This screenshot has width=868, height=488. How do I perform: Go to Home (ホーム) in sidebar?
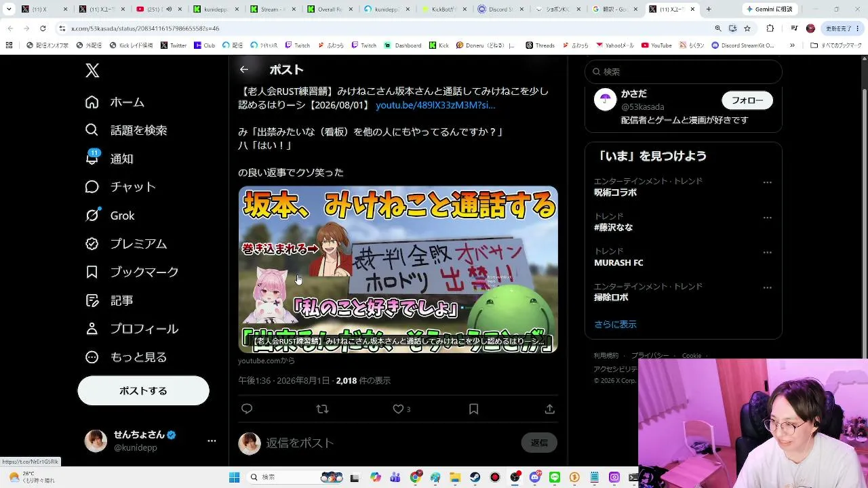(x=115, y=102)
